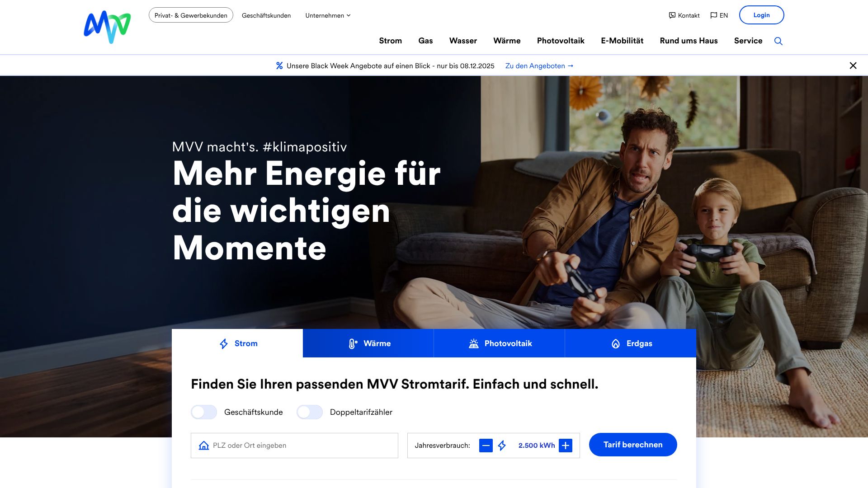Increase Jahresverbrauch with the plus button

click(565, 446)
